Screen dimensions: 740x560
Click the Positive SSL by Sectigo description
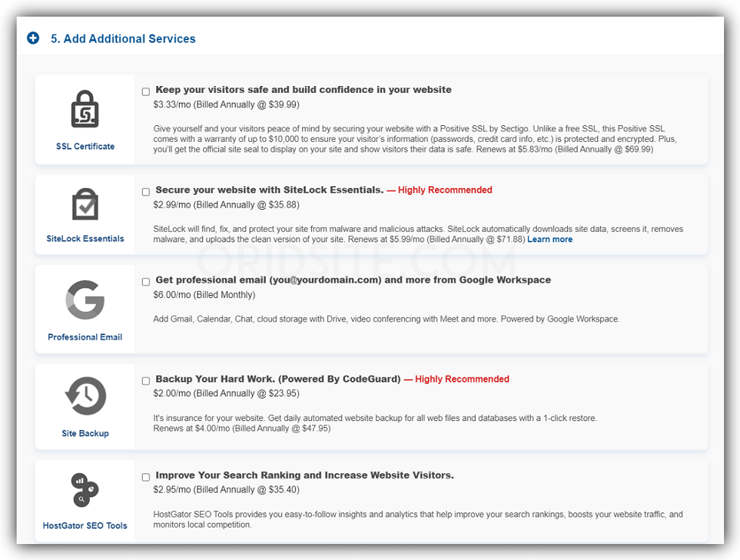(415, 139)
